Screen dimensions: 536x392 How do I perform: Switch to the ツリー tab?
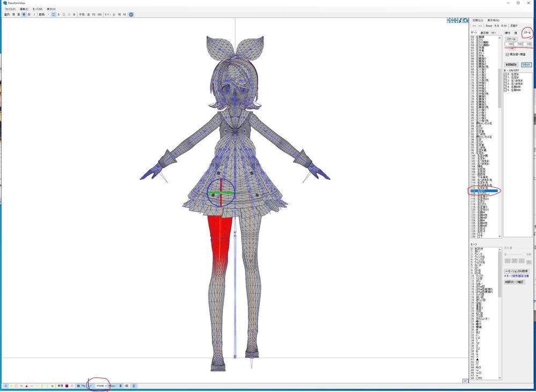494,33
